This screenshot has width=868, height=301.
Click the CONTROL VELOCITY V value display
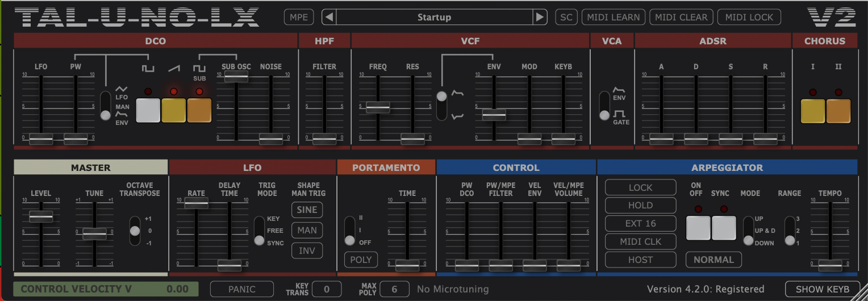106,289
